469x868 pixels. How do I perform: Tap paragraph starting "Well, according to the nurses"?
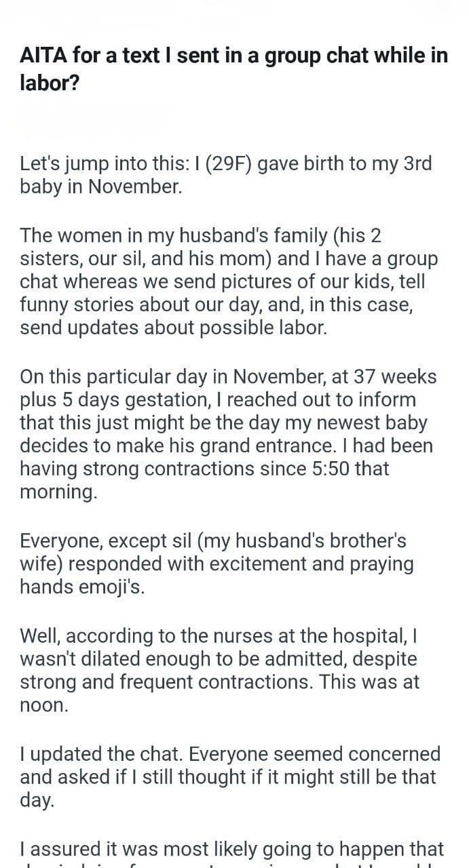[221, 670]
